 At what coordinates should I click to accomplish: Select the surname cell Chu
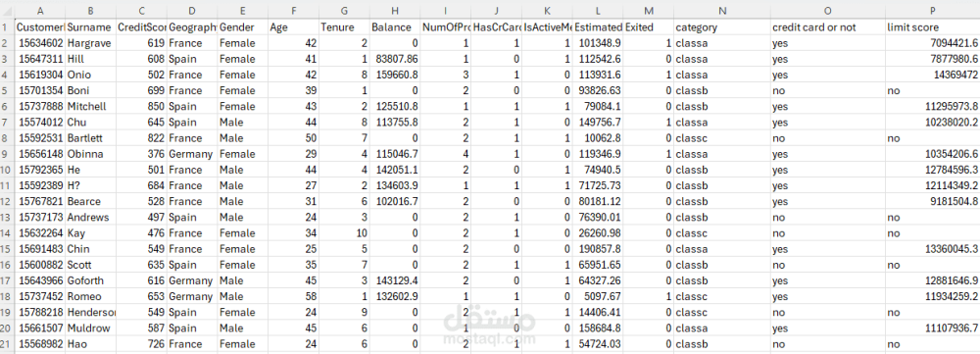coord(90,122)
